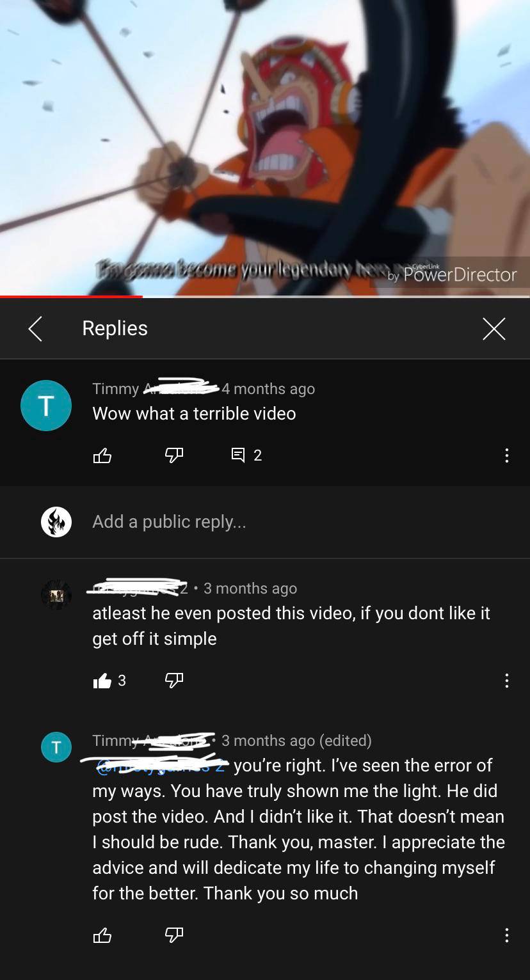Screen dimensions: 530x980
Task: Open three-dot options for the "get off it simple" reply
Action: click(506, 681)
